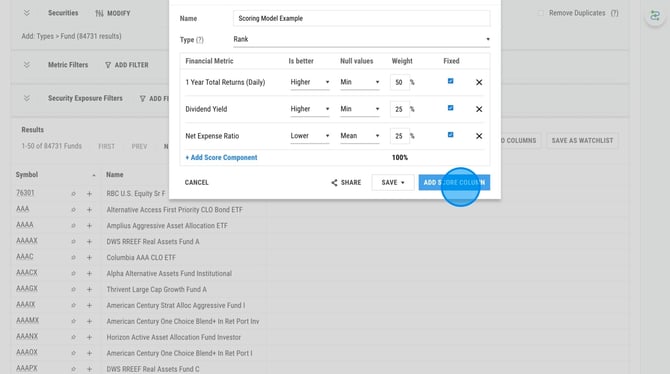This screenshot has width=670, height=374.
Task: Click the plus icon for symbol AAACX
Action: (89, 274)
